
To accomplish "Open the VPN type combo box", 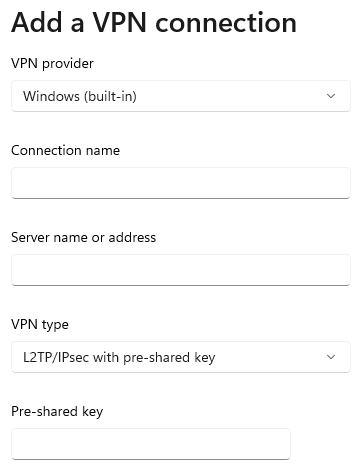I will [x=181, y=357].
